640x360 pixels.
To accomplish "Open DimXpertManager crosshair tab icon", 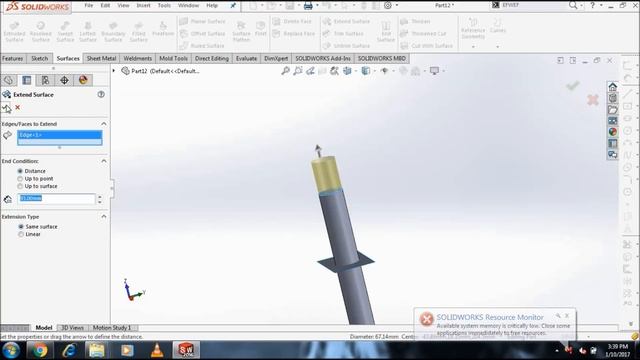I will pos(64,80).
